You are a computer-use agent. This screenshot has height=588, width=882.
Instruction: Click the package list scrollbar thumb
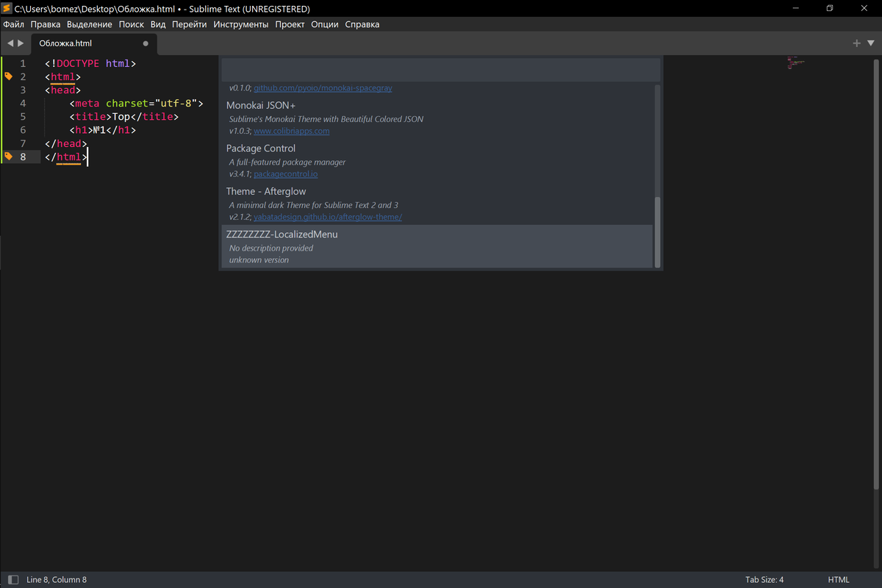658,232
